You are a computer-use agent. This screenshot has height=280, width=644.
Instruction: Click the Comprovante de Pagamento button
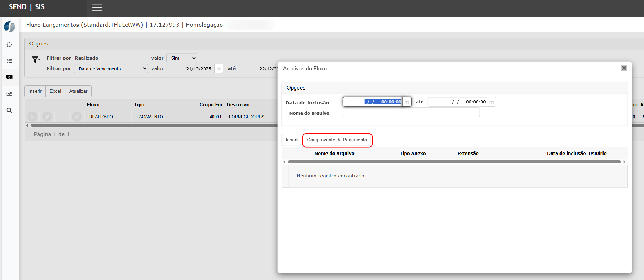coord(337,140)
